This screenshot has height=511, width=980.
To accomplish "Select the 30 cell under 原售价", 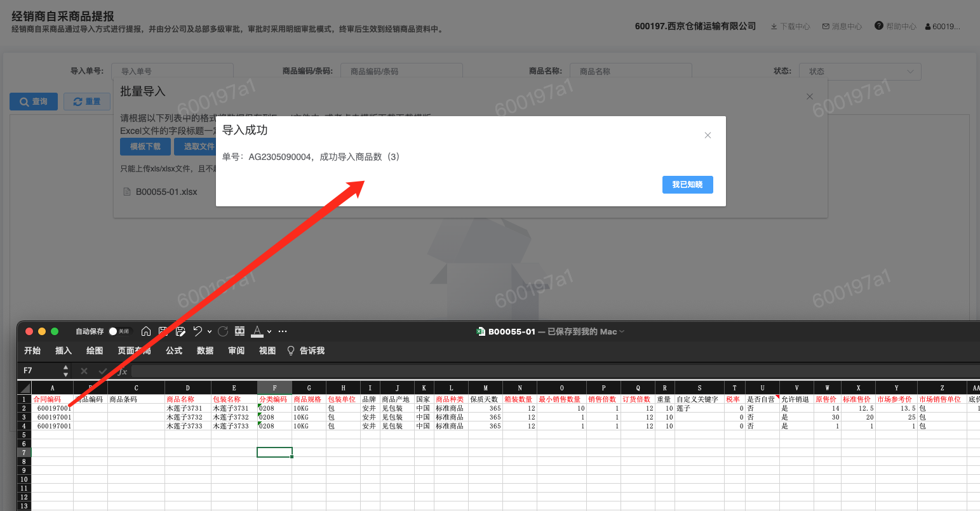I will [828, 417].
